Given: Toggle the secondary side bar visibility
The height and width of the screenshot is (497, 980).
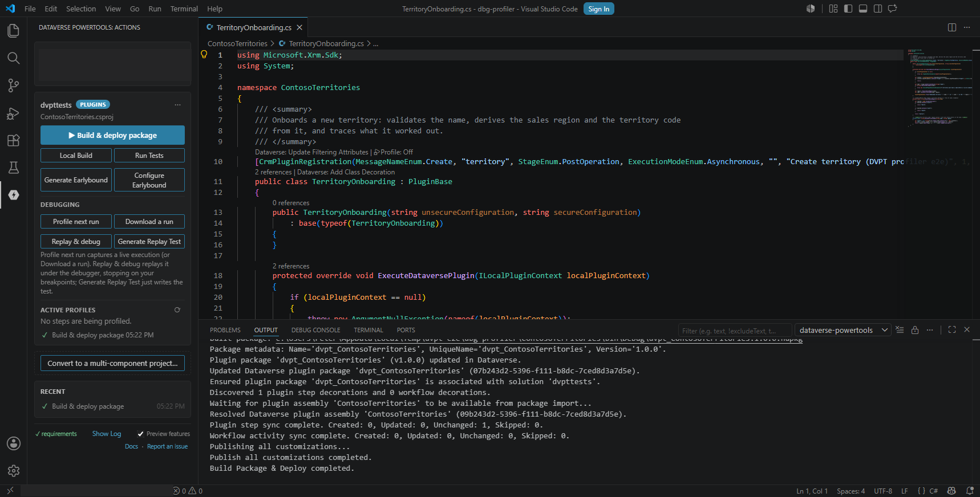Looking at the screenshot, I should pos(878,9).
